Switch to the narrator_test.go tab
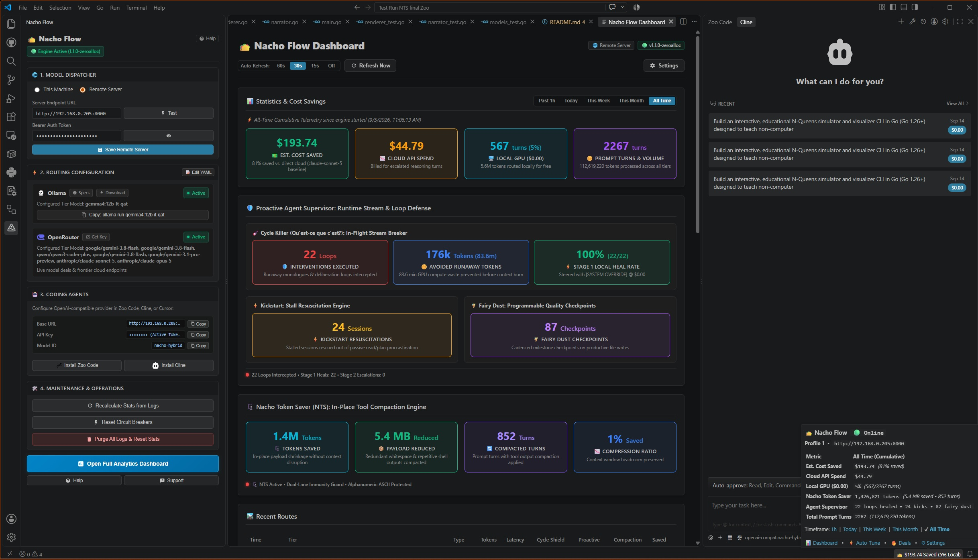The image size is (978, 560). [x=447, y=22]
